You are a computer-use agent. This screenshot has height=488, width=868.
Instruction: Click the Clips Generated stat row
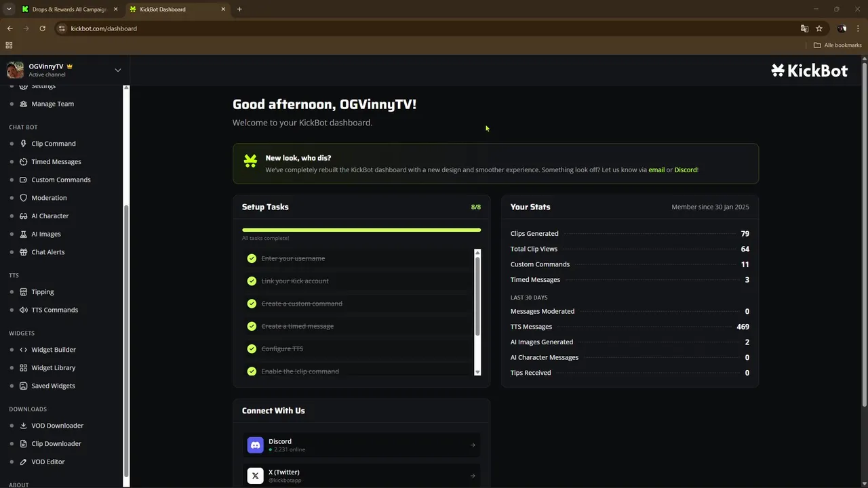click(x=630, y=234)
